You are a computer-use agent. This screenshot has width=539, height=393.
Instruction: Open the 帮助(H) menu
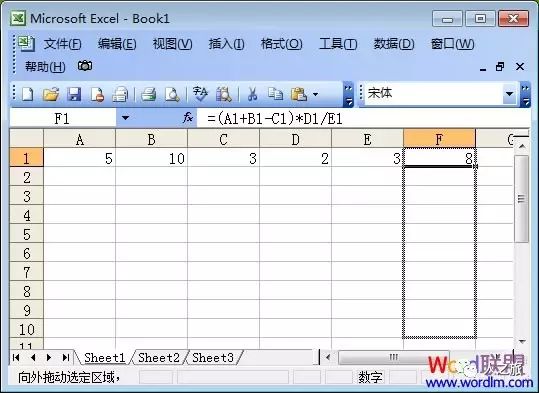coord(45,66)
